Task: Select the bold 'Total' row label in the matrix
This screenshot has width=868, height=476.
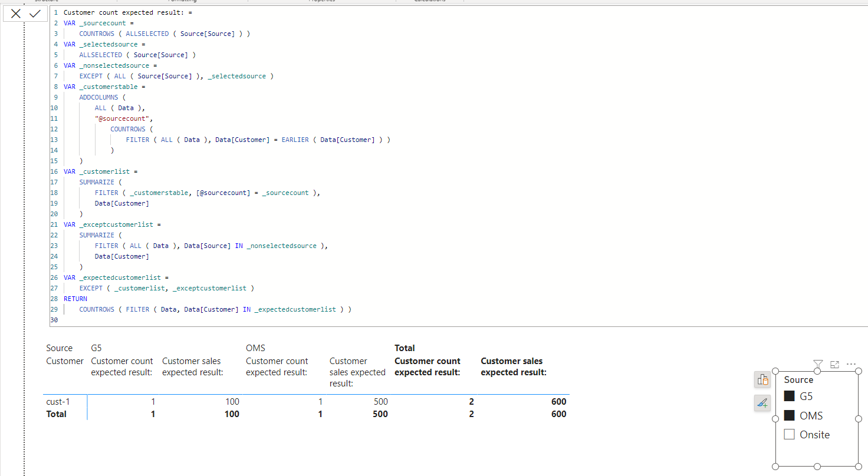Action: (x=57, y=414)
